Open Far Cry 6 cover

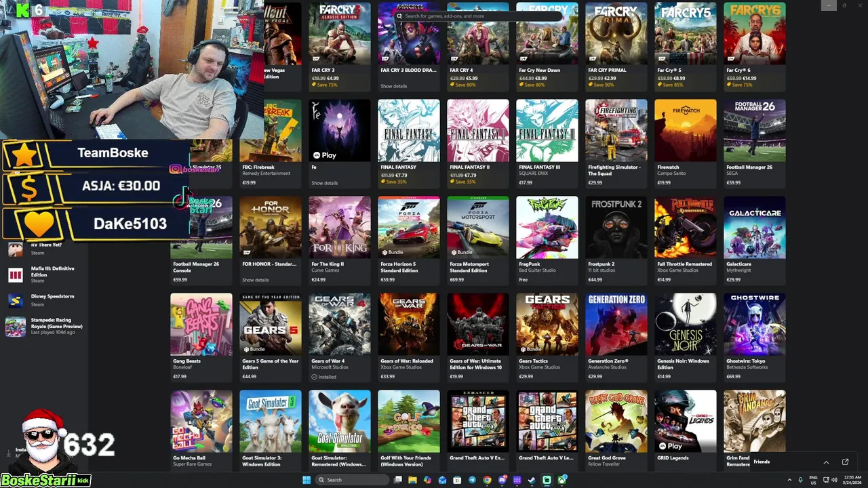(755, 33)
